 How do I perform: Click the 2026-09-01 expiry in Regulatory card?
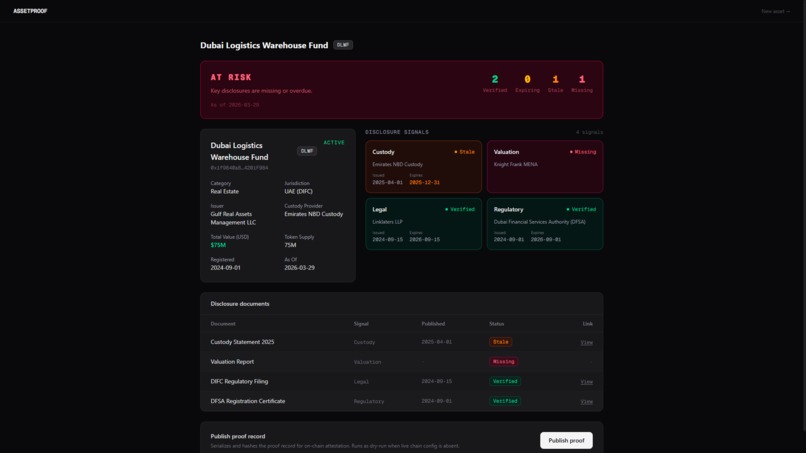[545, 240]
